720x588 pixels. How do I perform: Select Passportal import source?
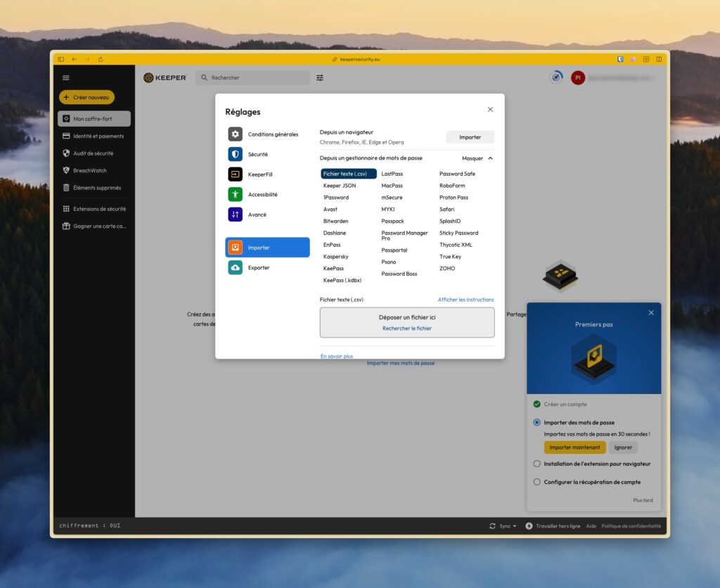click(x=394, y=250)
